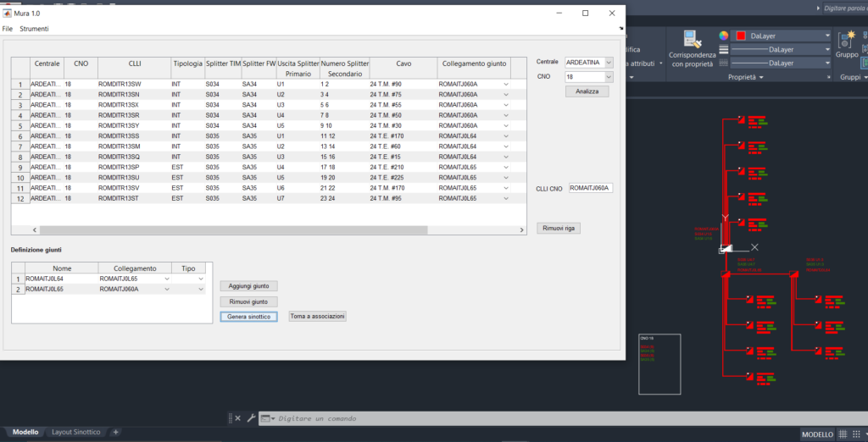
Task: Click the Cavo column header
Action: point(403,68)
